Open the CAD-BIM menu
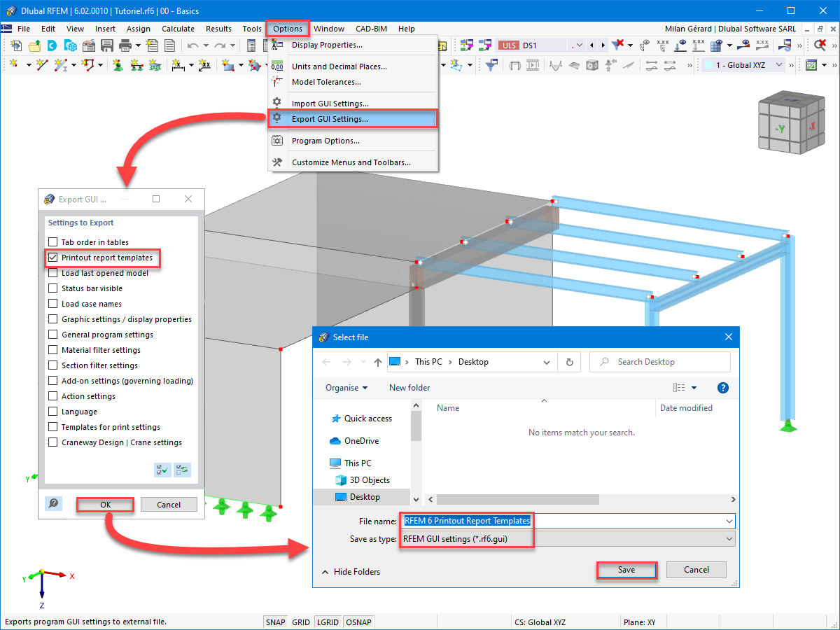The width and height of the screenshot is (840, 630). pyautogui.click(x=371, y=29)
